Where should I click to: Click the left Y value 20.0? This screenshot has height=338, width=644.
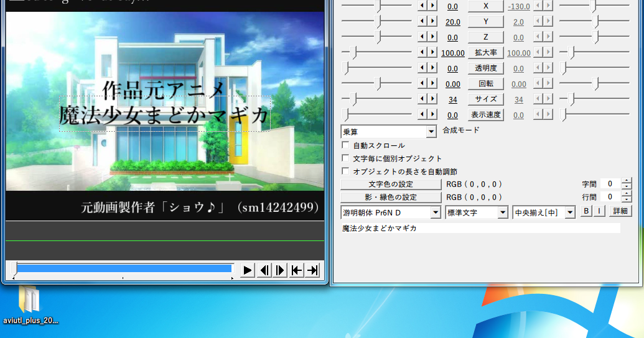(452, 22)
